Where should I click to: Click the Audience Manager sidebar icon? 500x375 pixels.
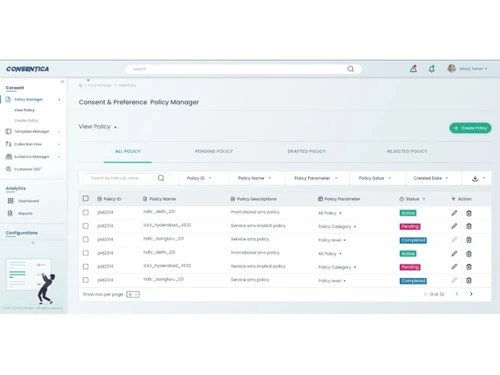coord(9,157)
